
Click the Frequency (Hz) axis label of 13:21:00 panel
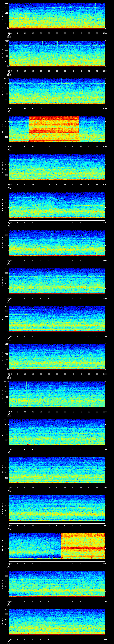pyautogui.click(x=3, y=280)
